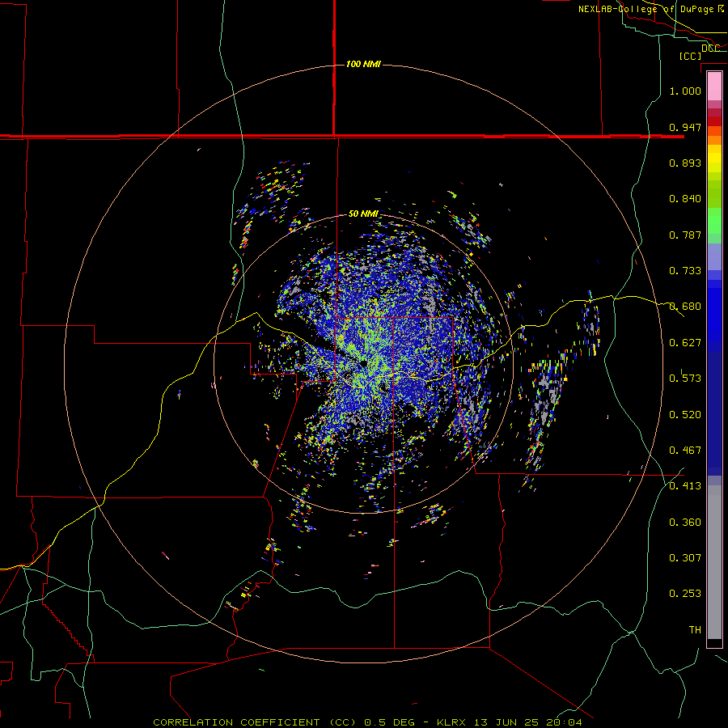This screenshot has width=728, height=728.
Task: Select the 0.360 scale value
Action: tap(685, 523)
